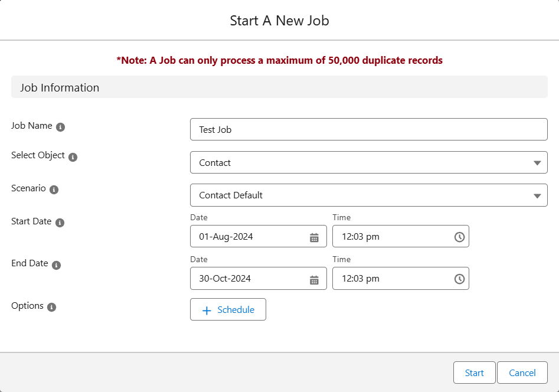559x392 pixels.
Task: Click the Select Object info icon
Action: click(x=73, y=157)
